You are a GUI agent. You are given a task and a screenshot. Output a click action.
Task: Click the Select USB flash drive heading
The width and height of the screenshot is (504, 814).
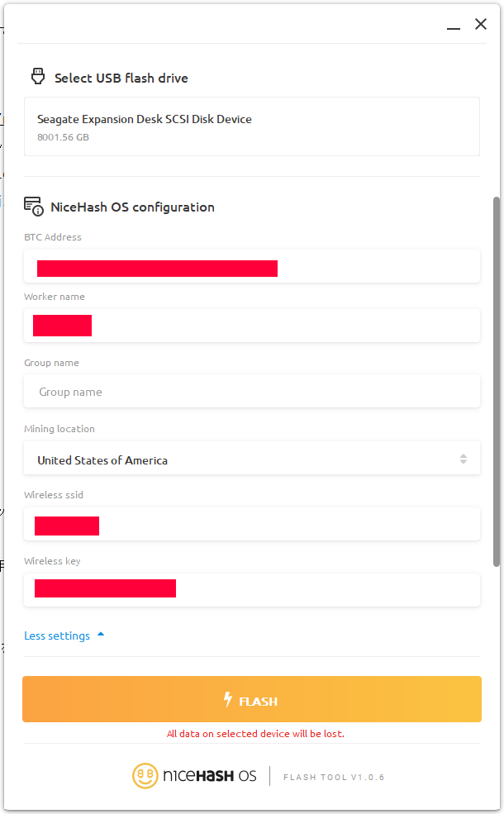pyautogui.click(x=121, y=79)
